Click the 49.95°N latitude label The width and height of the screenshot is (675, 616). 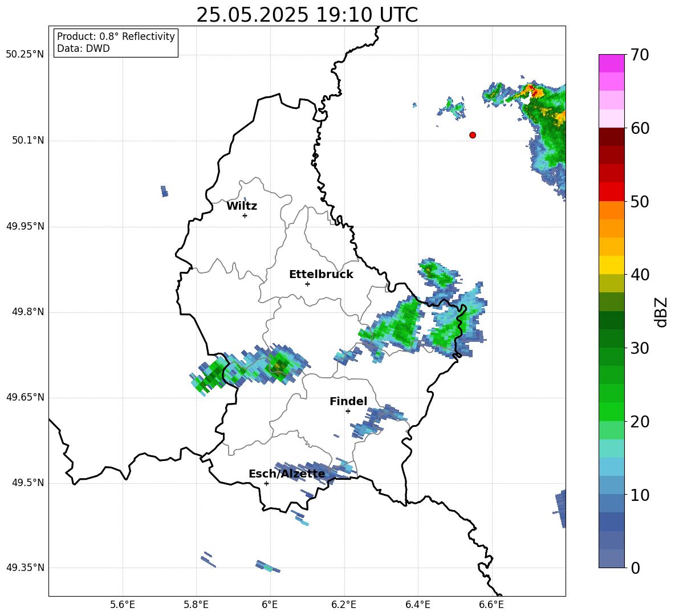coord(25,226)
